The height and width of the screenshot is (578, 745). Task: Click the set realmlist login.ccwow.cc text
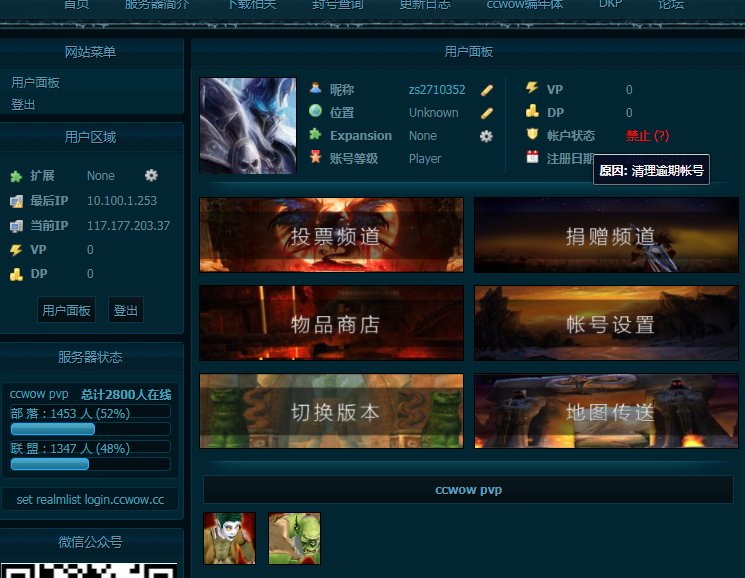tap(90, 500)
